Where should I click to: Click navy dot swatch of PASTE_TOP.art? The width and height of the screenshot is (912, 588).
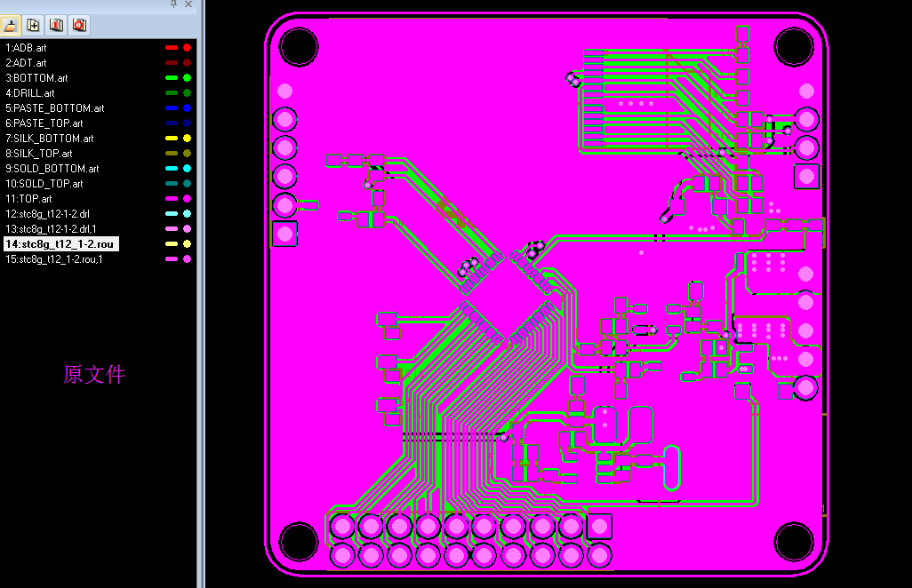point(188,123)
